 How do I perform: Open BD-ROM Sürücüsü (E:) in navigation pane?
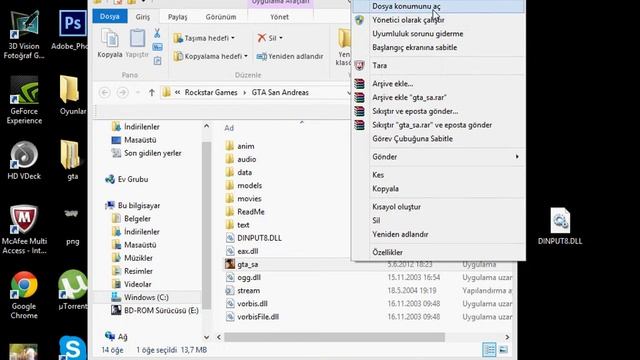click(x=155, y=310)
